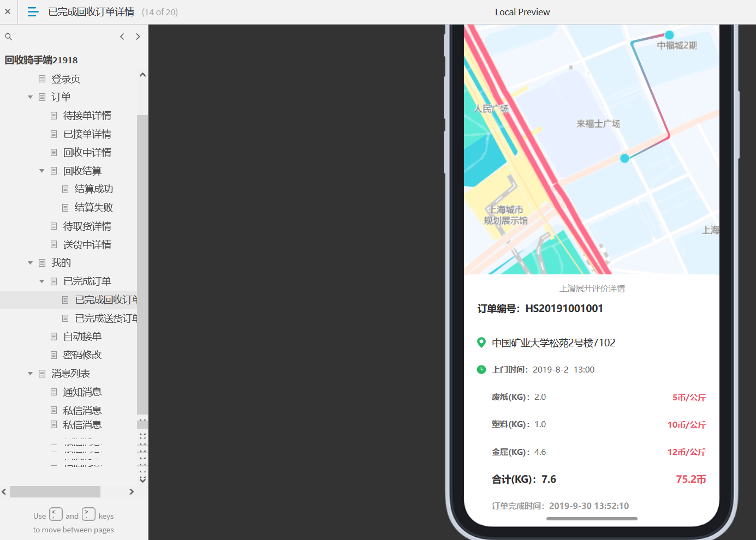Collapse the 回收结算 tree node
Screen dimensions: 756x540
coord(42,171)
